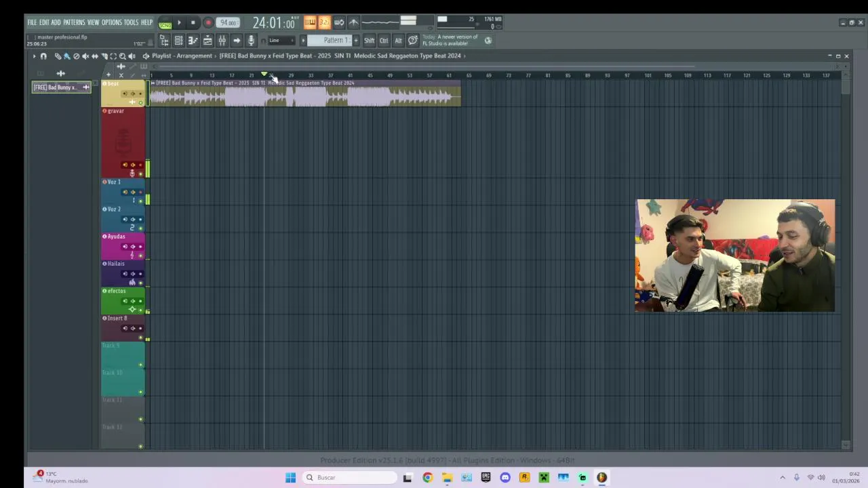Image resolution: width=868 pixels, height=488 pixels.
Task: Start playback with the Play button
Action: tap(180, 23)
